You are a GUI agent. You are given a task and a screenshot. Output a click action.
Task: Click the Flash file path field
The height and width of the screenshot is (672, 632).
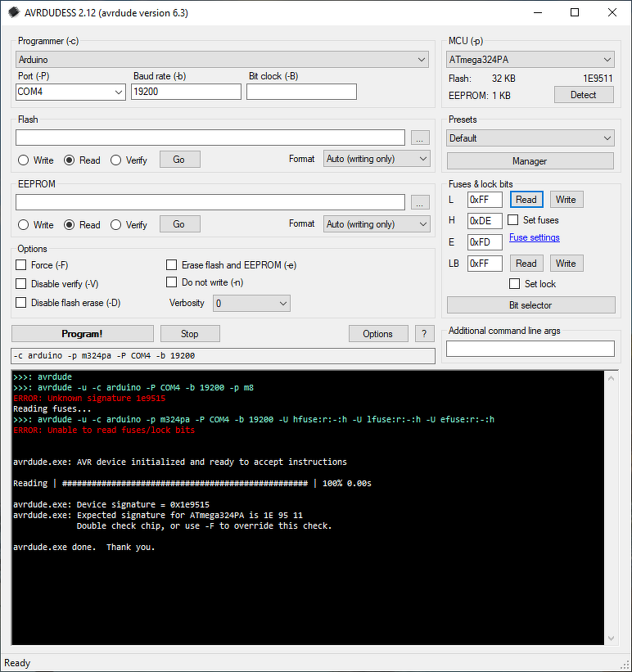pos(210,138)
